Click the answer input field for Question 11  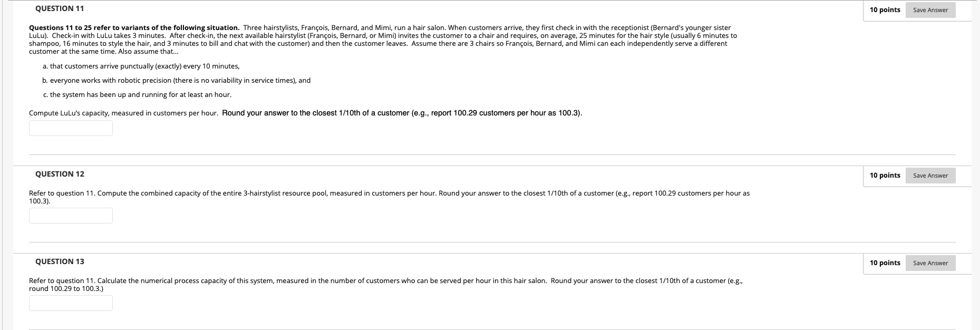pos(70,128)
